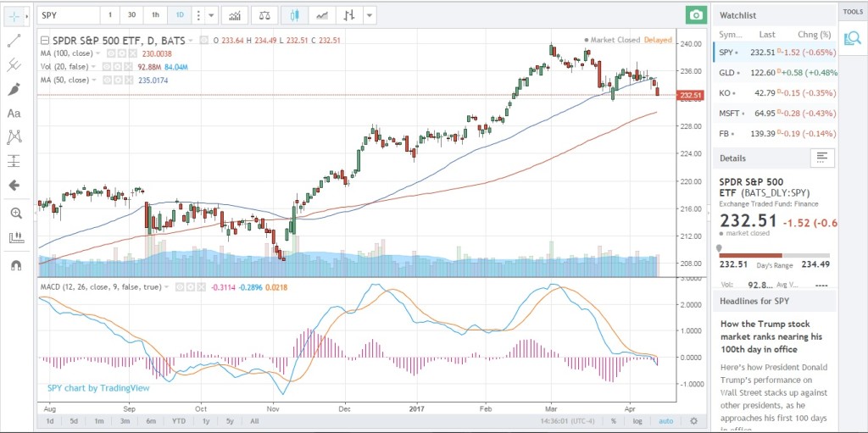Image resolution: width=868 pixels, height=433 pixels.
Task: Click the day's range slider bar
Action: pyautogui.click(x=775, y=255)
